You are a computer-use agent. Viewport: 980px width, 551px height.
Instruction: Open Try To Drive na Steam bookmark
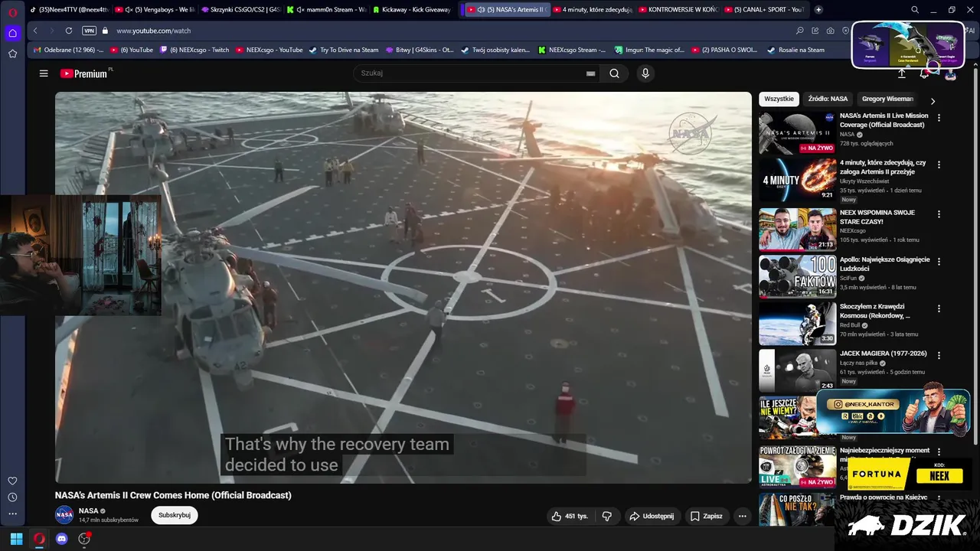pyautogui.click(x=344, y=50)
